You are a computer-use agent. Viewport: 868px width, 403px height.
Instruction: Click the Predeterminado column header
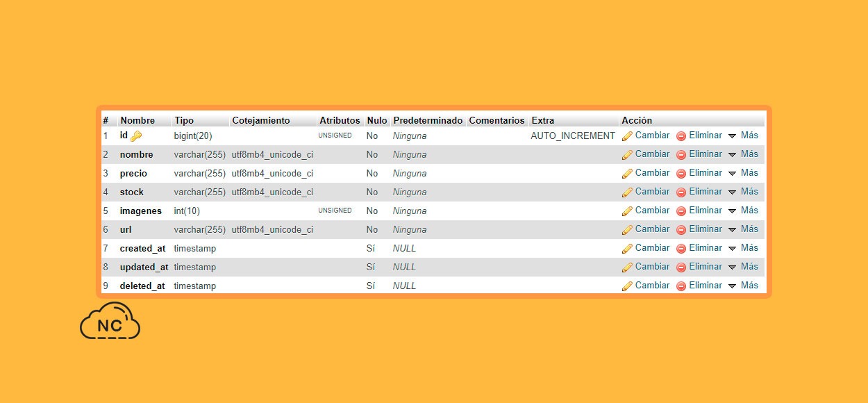point(428,120)
